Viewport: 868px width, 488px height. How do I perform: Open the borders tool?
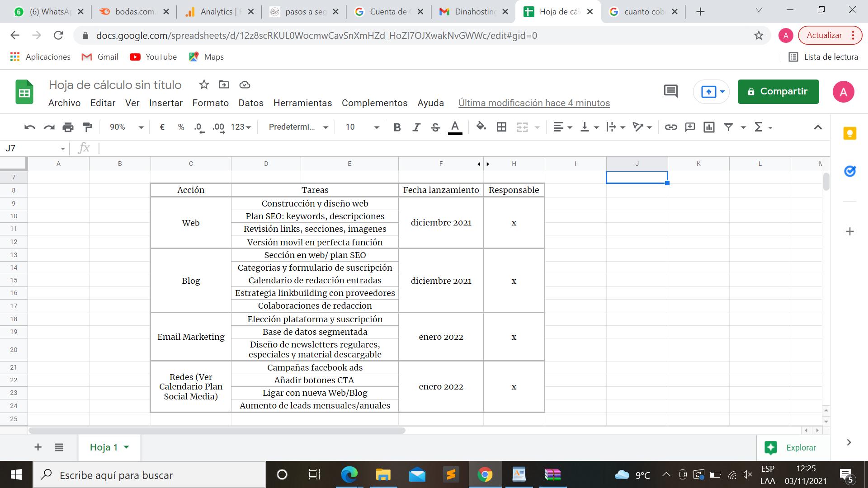pos(501,127)
